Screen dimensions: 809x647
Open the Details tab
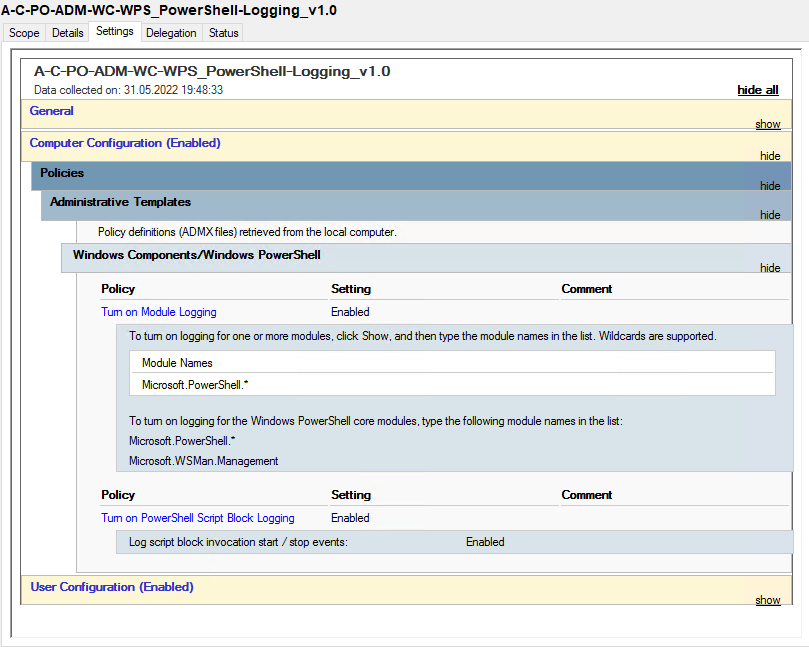[x=68, y=33]
